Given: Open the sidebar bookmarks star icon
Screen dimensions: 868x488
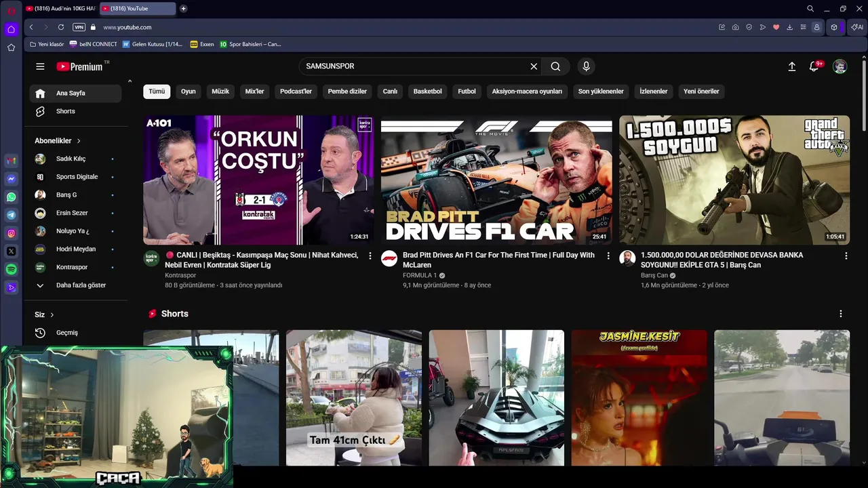Looking at the screenshot, I should (12, 47).
